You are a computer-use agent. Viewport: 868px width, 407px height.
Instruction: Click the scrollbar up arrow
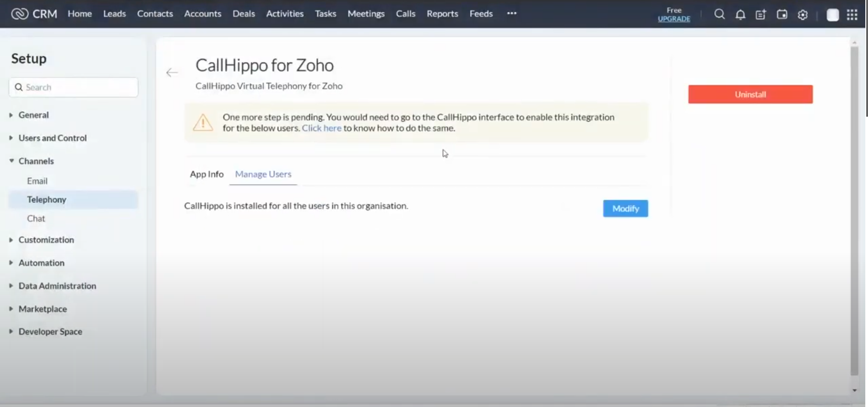[x=854, y=43]
